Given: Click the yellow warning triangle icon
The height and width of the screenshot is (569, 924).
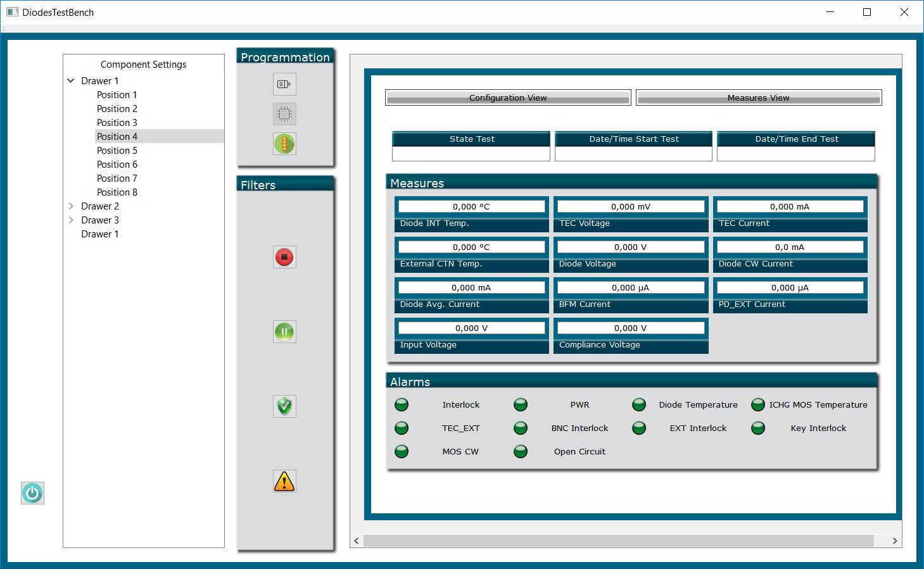Looking at the screenshot, I should pyautogui.click(x=284, y=481).
